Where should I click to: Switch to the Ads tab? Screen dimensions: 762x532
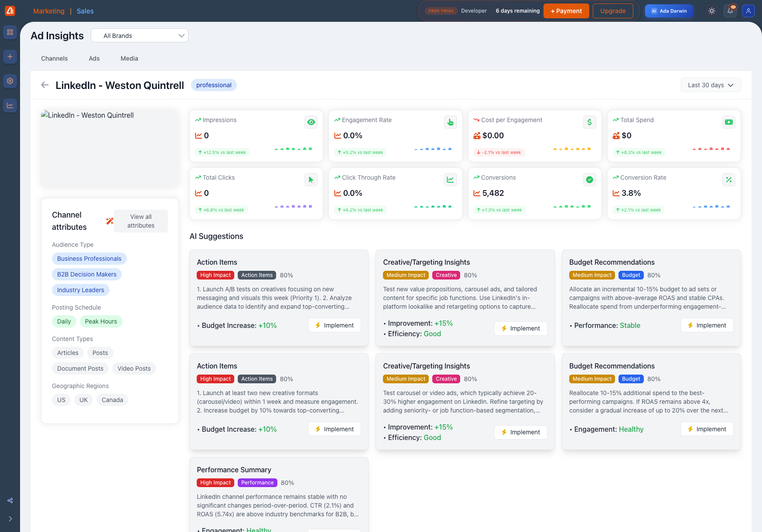click(x=94, y=58)
